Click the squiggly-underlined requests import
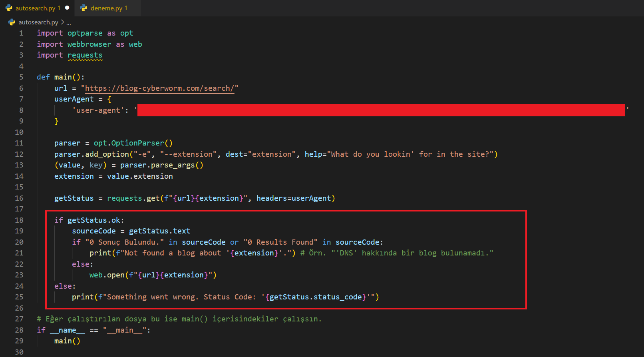 [85, 55]
